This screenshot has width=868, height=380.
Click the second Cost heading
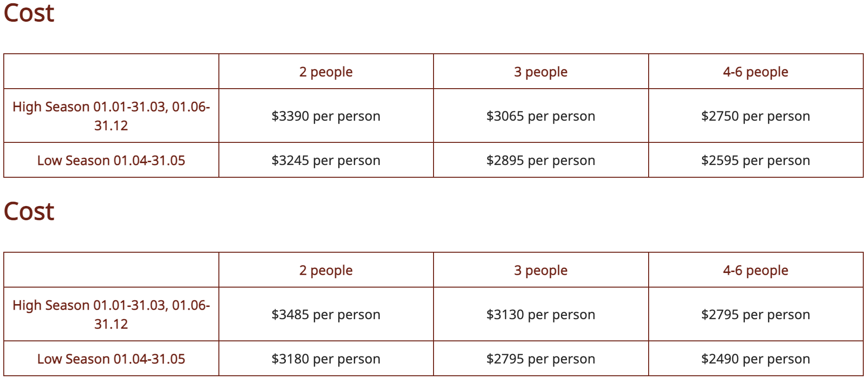(29, 212)
